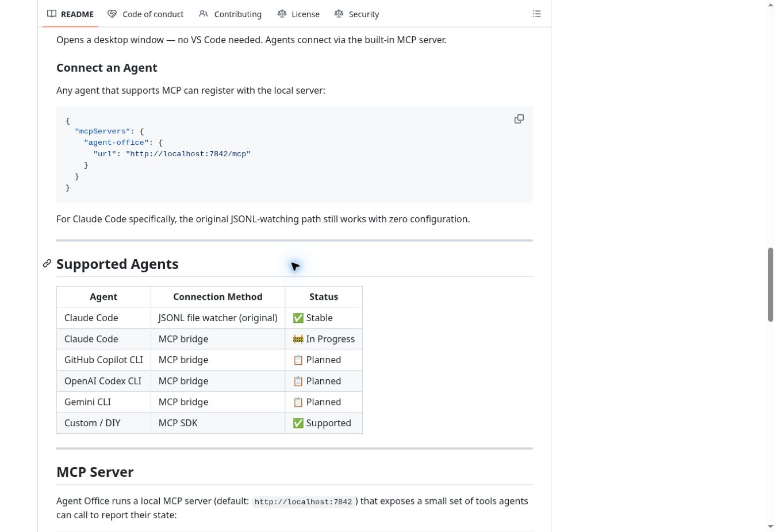Click the anchor link icon beside Supported Agents

47,264
